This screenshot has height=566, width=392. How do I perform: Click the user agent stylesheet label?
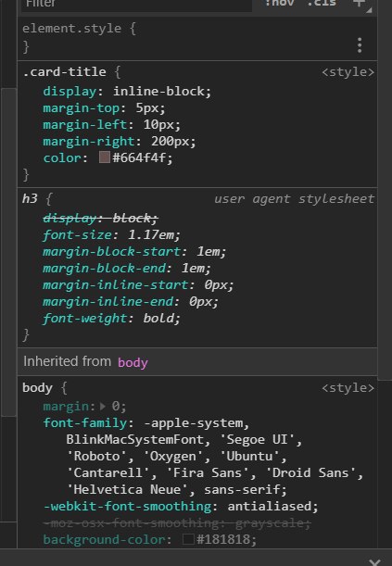pos(294,198)
